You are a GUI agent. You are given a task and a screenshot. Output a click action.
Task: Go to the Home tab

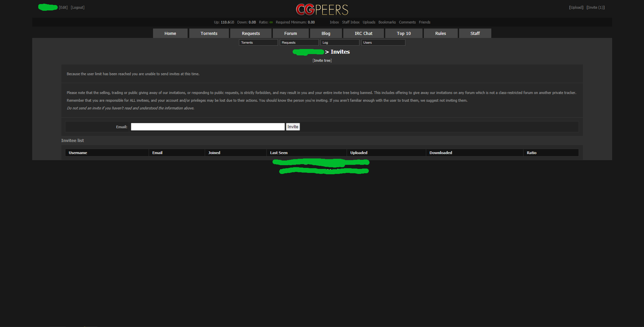pos(170,33)
